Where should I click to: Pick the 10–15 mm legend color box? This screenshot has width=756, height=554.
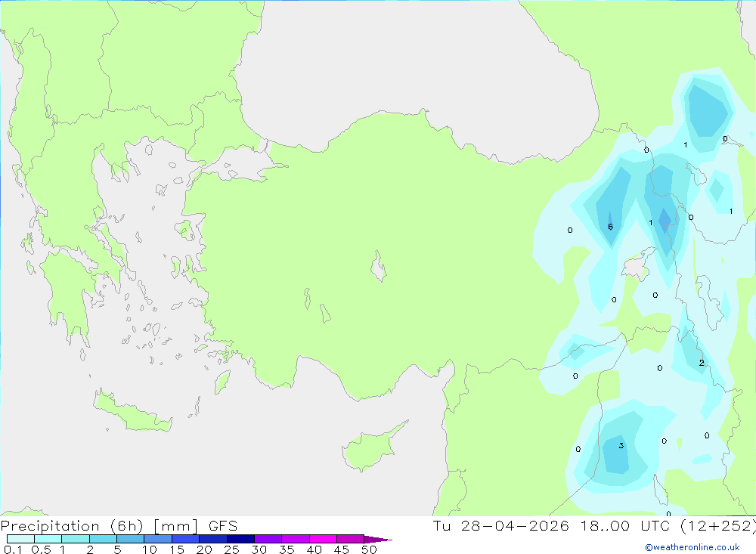(158, 539)
